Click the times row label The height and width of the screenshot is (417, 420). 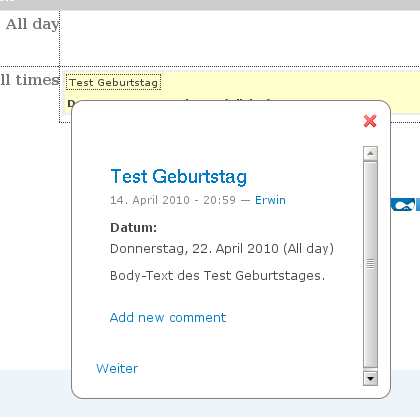(30, 80)
